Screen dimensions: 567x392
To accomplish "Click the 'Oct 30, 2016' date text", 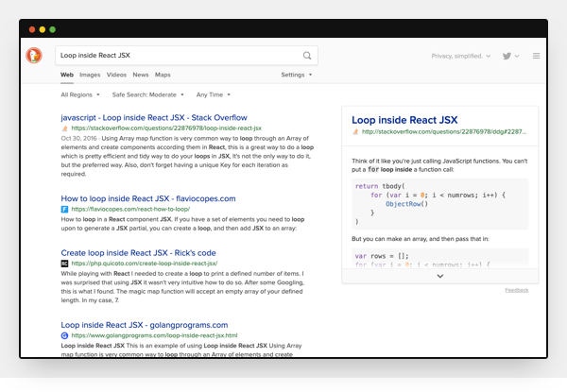I will point(78,138).
